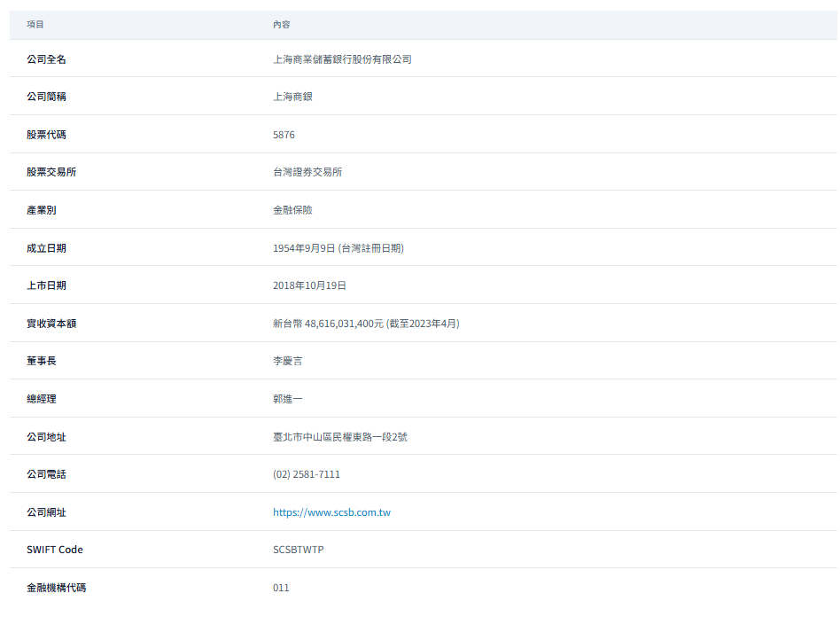The width and height of the screenshot is (840, 617).
Task: Select chairman name 李慶言
Action: point(288,361)
